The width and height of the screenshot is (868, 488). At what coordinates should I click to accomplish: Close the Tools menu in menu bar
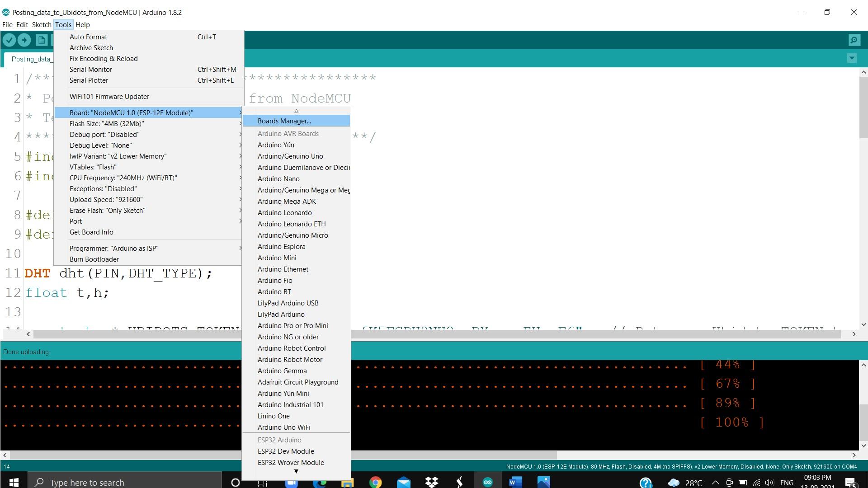pyautogui.click(x=63, y=25)
